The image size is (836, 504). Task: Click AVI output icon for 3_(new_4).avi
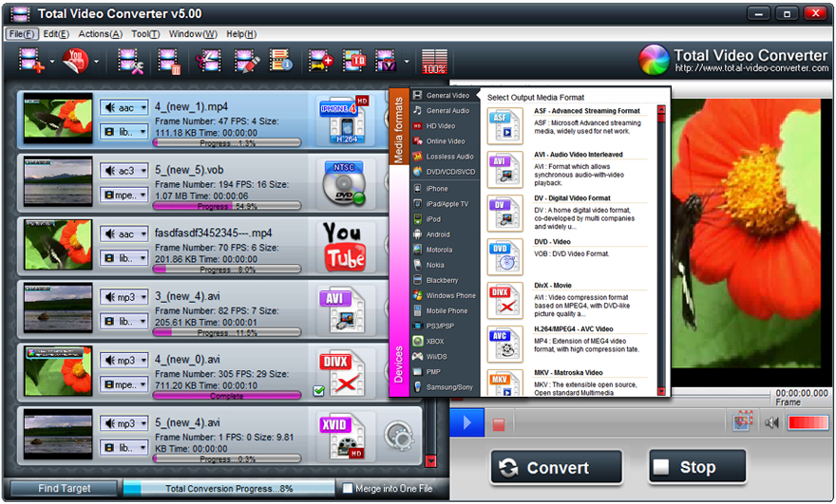[x=342, y=309]
